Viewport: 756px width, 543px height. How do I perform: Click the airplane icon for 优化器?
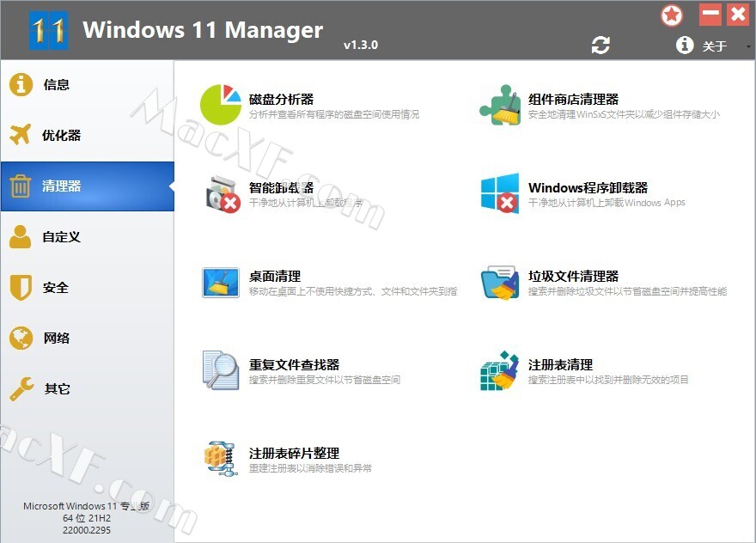[21, 135]
